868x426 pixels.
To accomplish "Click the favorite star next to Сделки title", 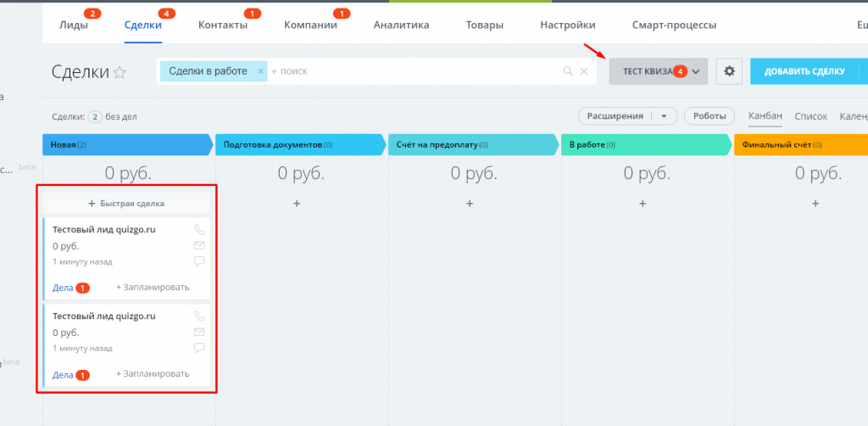I will (120, 73).
